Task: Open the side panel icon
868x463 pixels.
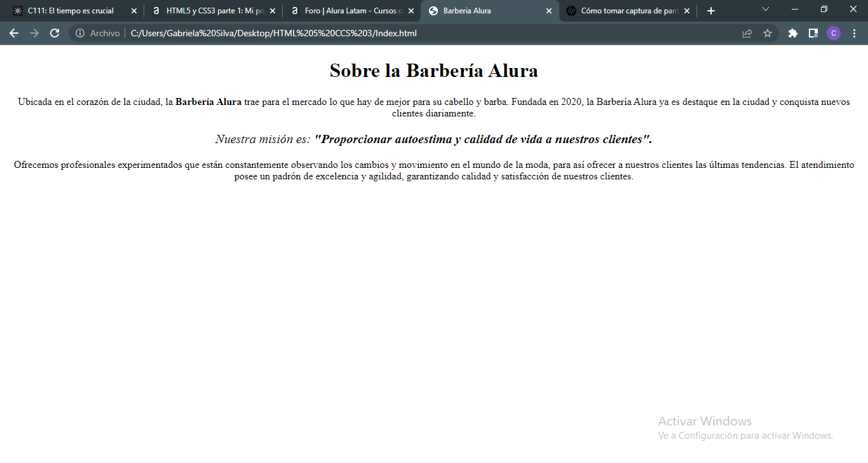Action: click(x=813, y=33)
